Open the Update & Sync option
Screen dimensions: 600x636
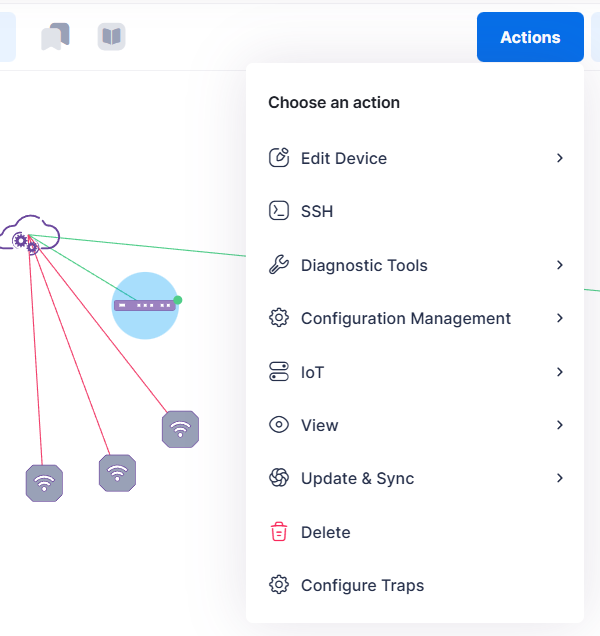click(357, 479)
